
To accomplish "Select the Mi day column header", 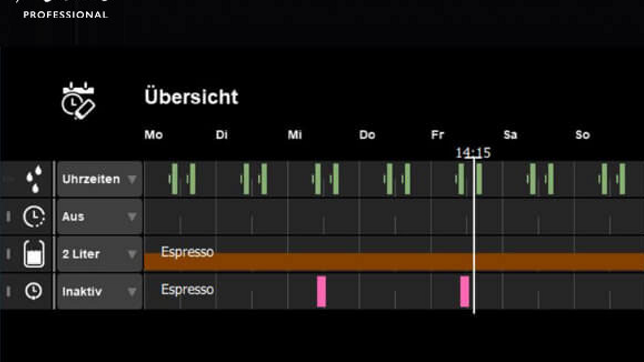I will (295, 135).
